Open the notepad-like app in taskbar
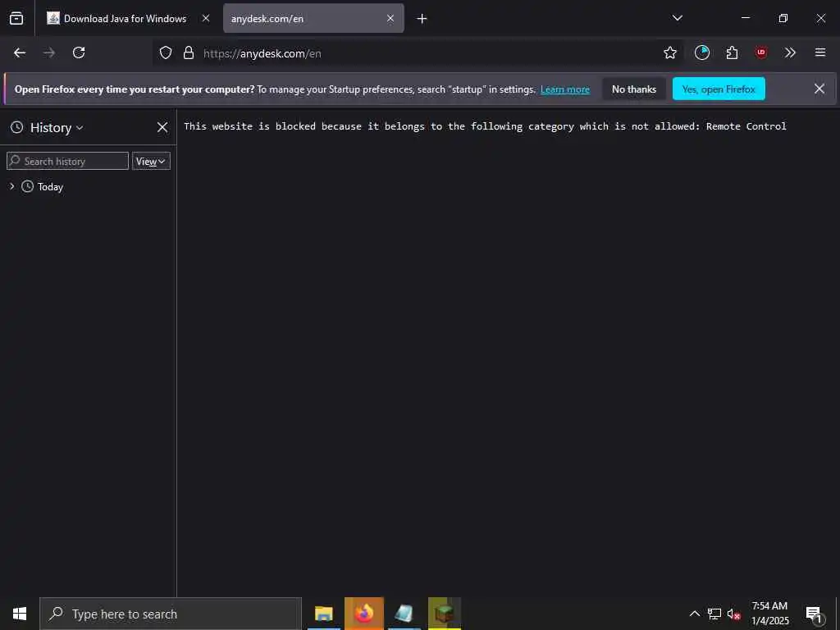The image size is (840, 630). (x=404, y=614)
